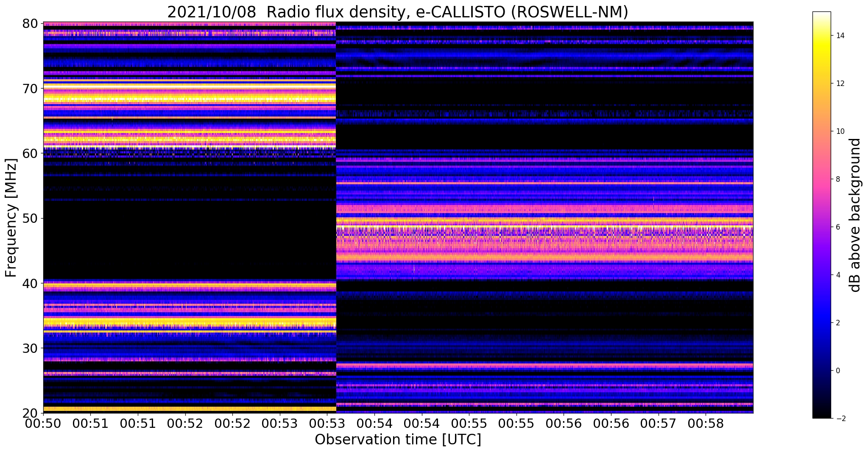Click the 50 tick on frequency axis
868x452 pixels.
(x=30, y=218)
